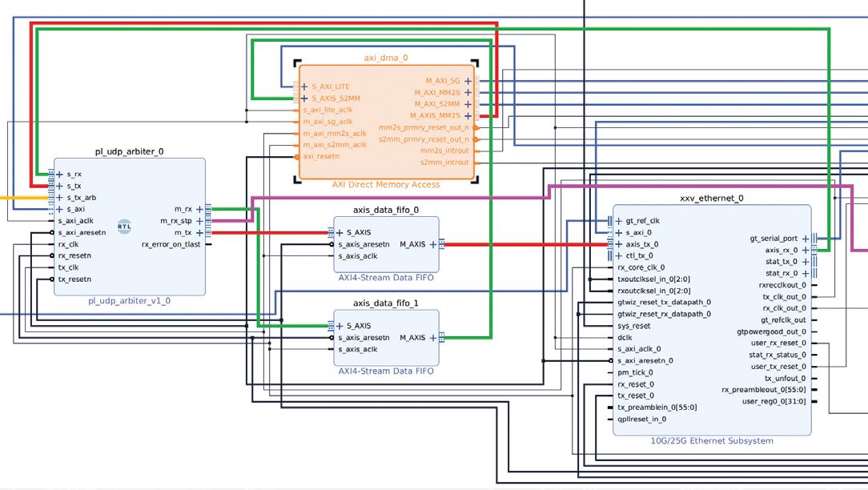Viewport: 868px width, 490px height.
Task: Expand the s_rx interface on pl_udp_arbiter_0
Action: [x=59, y=175]
